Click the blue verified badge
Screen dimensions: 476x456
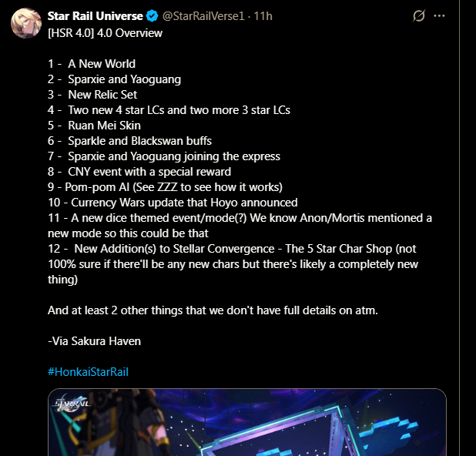coord(151,15)
